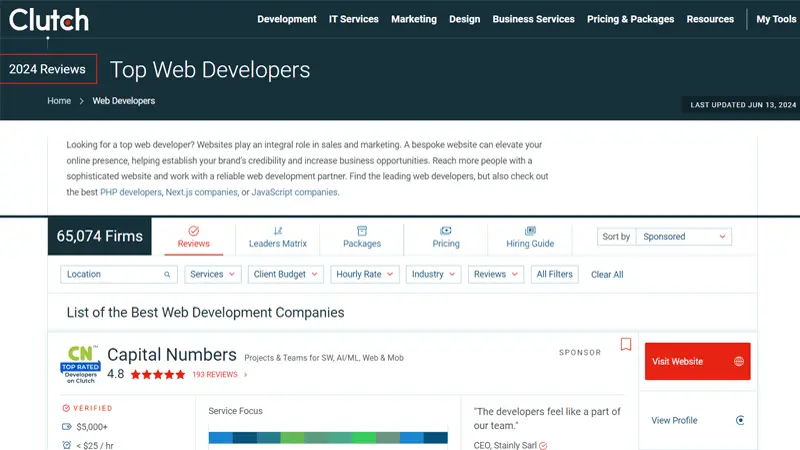Image resolution: width=800 pixels, height=450 pixels.
Task: Switch to the Packages tab
Action: click(362, 237)
